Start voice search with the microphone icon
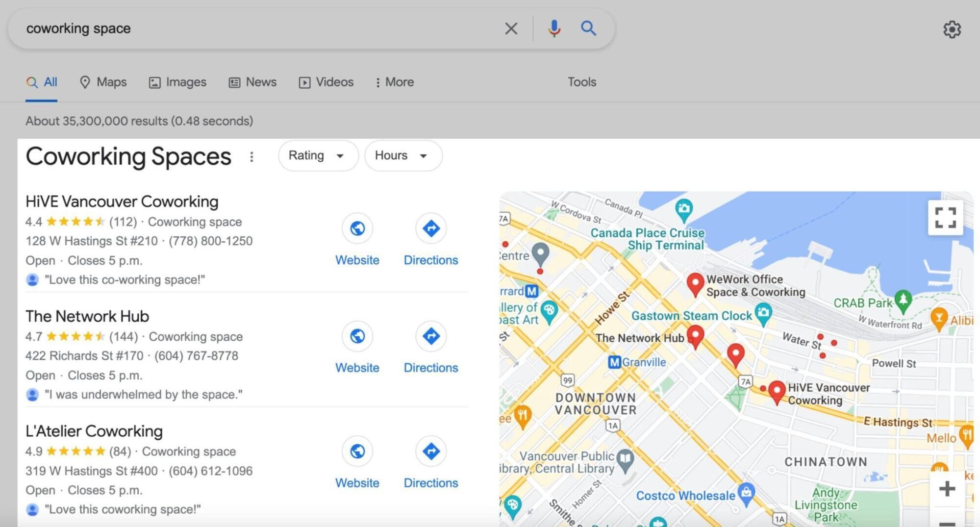 [x=554, y=28]
